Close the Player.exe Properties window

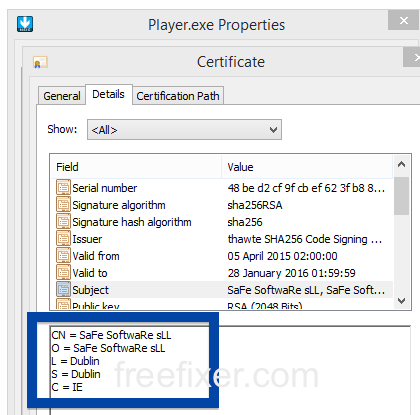click(x=404, y=20)
